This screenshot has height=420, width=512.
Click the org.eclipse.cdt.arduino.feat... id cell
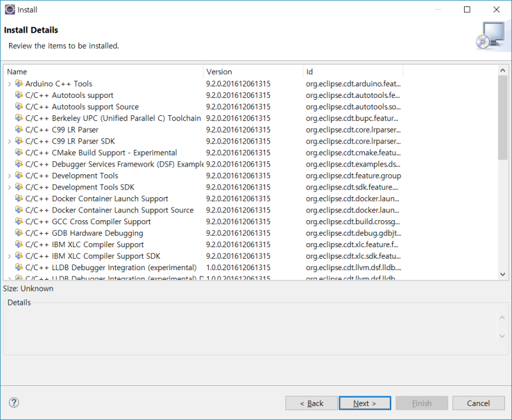(x=353, y=84)
